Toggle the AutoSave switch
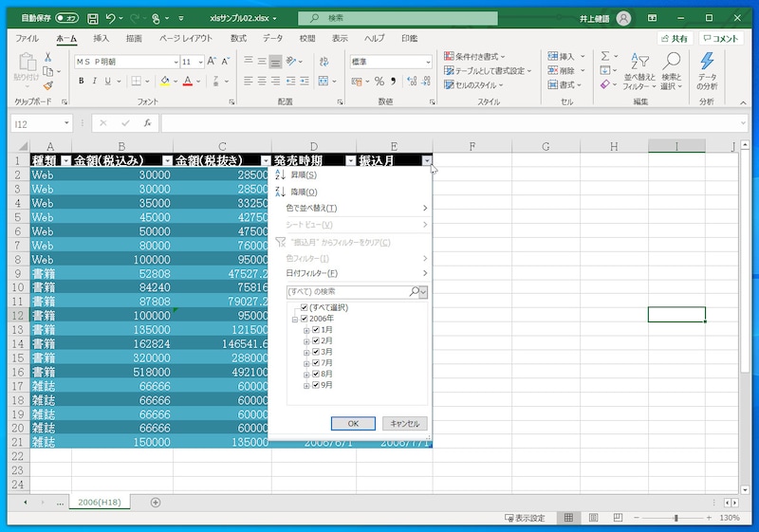The height and width of the screenshot is (532, 759). tap(66, 17)
